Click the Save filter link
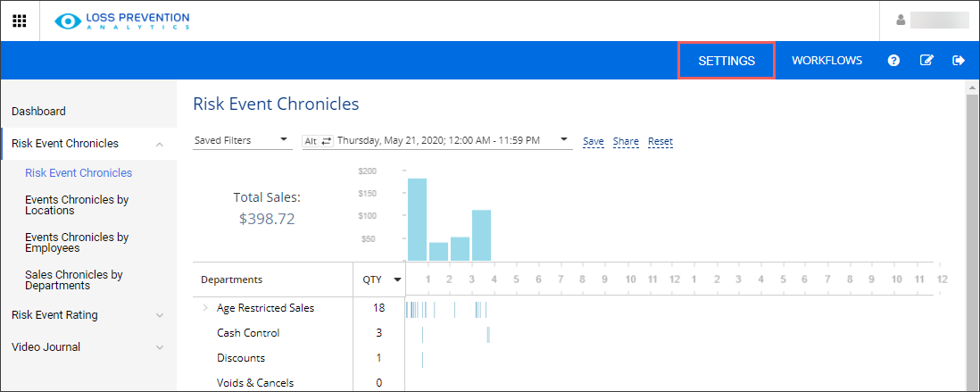Image resolution: width=980 pixels, height=392 pixels. [593, 141]
